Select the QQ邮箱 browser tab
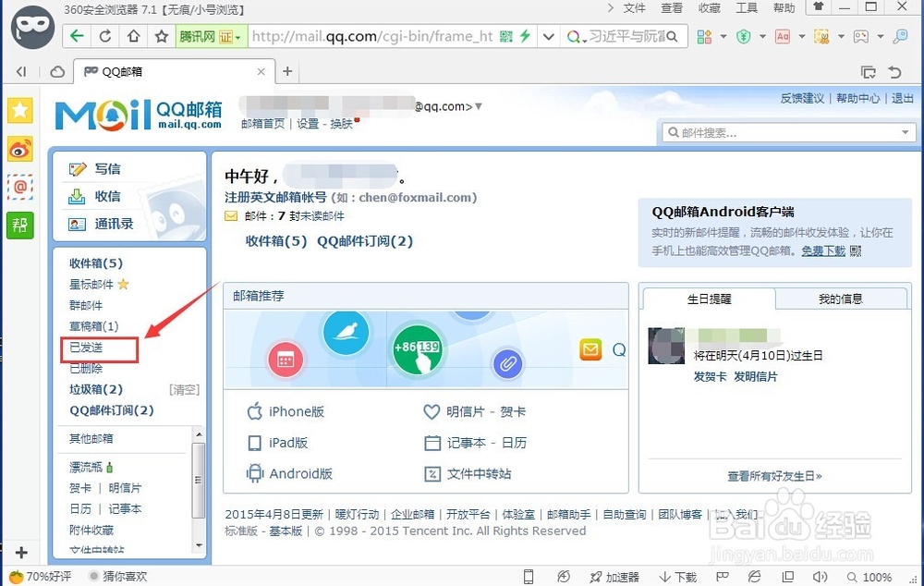The width and height of the screenshot is (924, 586). point(174,71)
